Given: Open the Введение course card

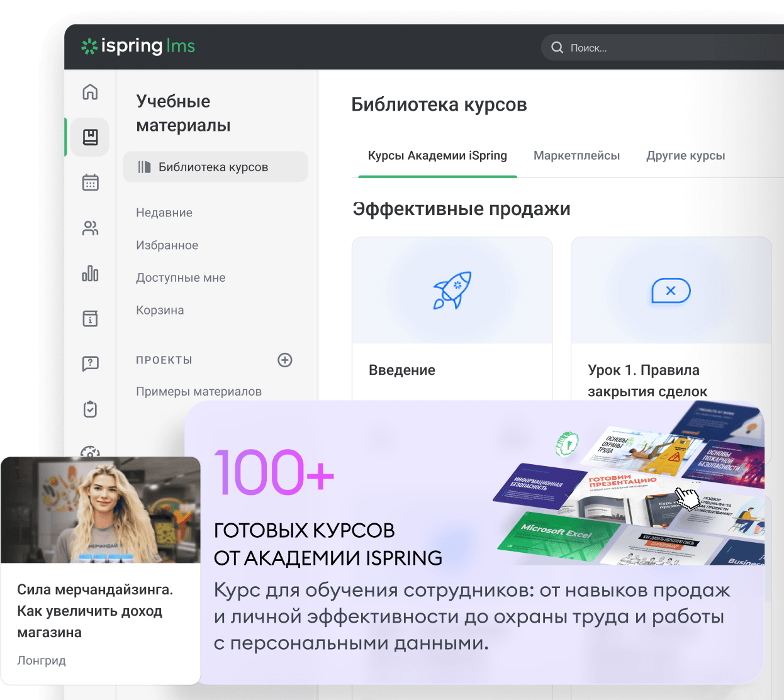Looking at the screenshot, I should pyautogui.click(x=452, y=318).
